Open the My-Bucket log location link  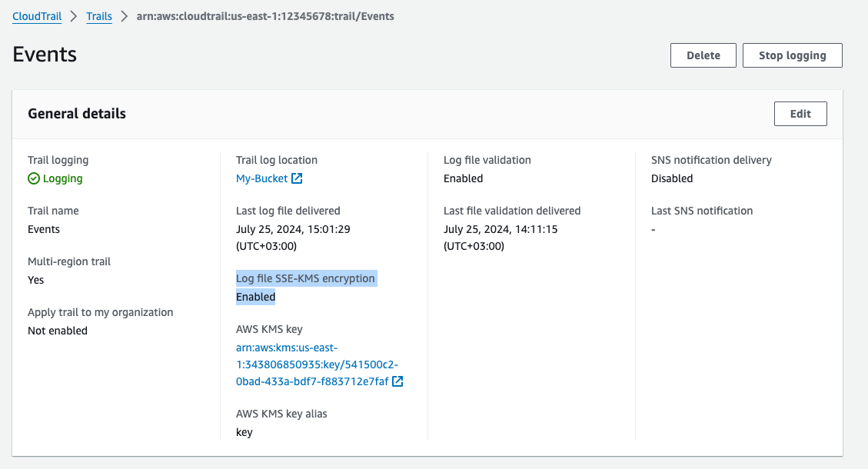262,178
